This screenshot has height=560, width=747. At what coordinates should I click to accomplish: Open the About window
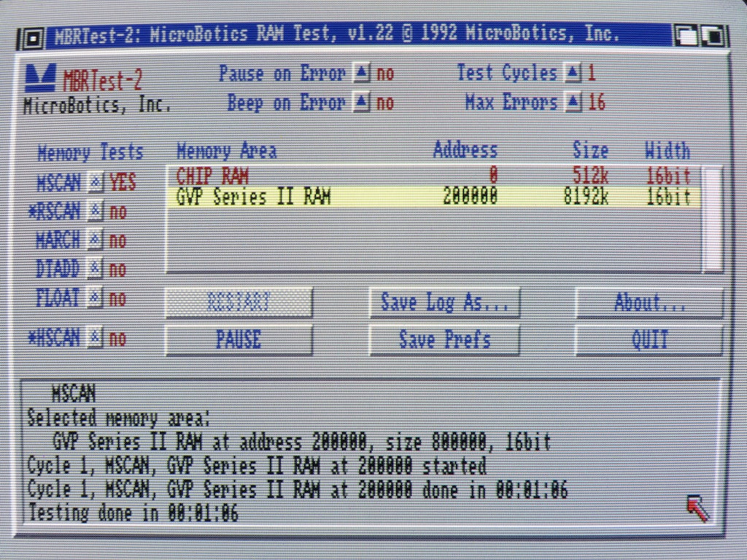tap(649, 302)
